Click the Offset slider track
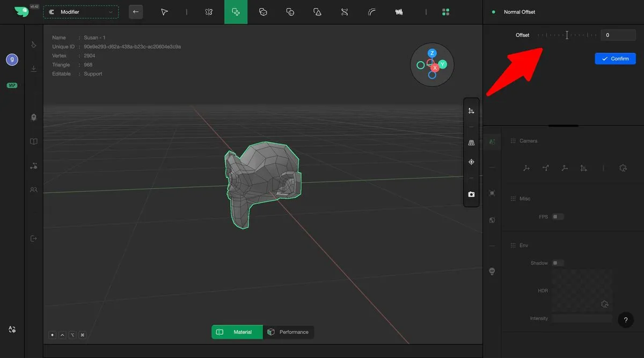This screenshot has width=644, height=358. point(567,35)
